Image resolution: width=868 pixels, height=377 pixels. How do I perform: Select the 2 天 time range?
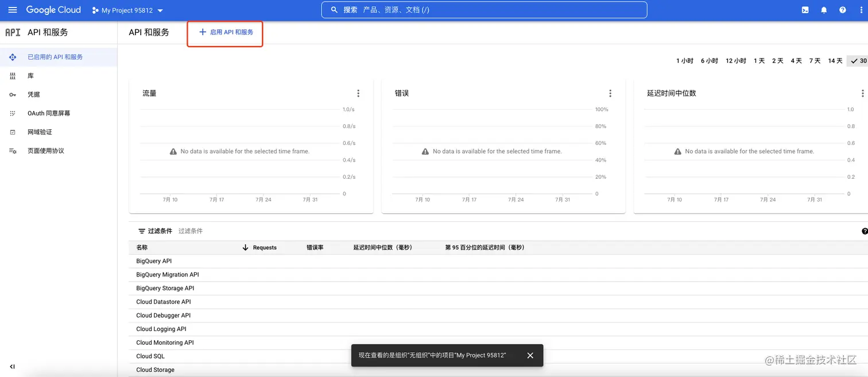(x=777, y=61)
